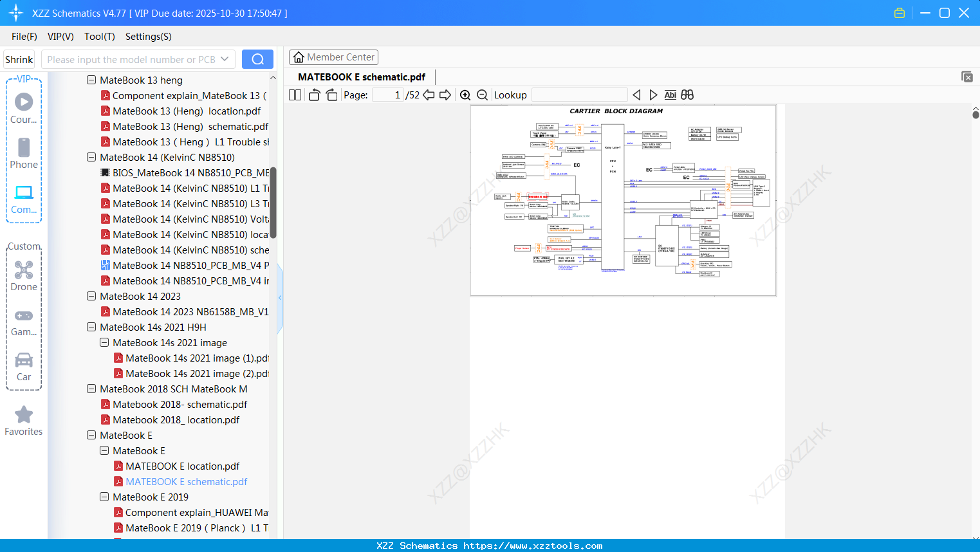Image resolution: width=980 pixels, height=552 pixels.
Task: Open the VIP(V) menu
Action: (x=60, y=37)
